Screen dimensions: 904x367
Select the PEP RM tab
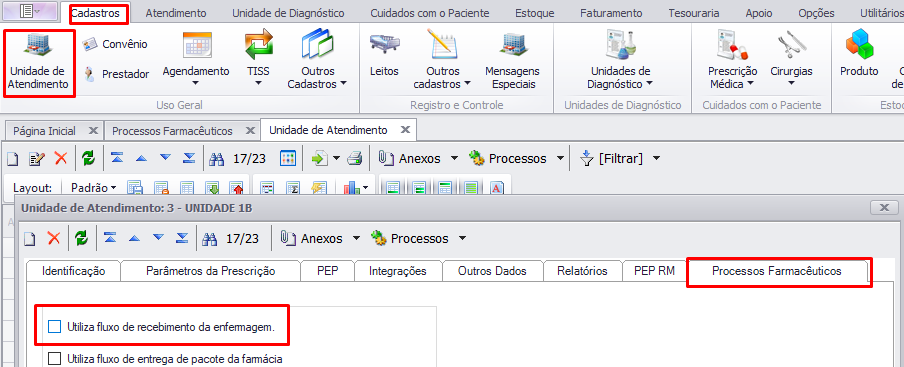(x=654, y=271)
